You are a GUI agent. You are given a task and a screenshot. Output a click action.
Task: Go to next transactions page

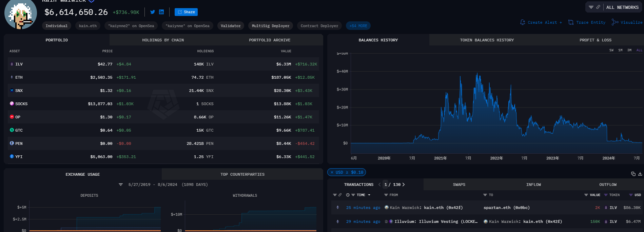click(x=404, y=185)
